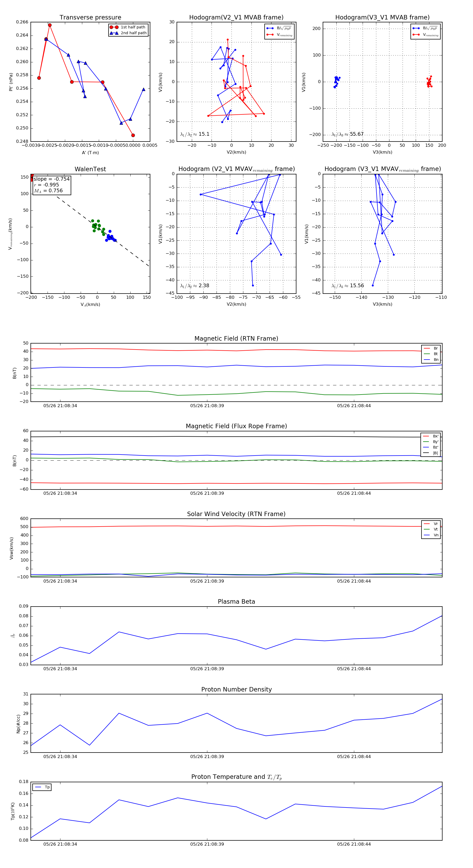
Task: Click the 'Plasma Beta' plot title
Action: pyautogui.click(x=236, y=602)
